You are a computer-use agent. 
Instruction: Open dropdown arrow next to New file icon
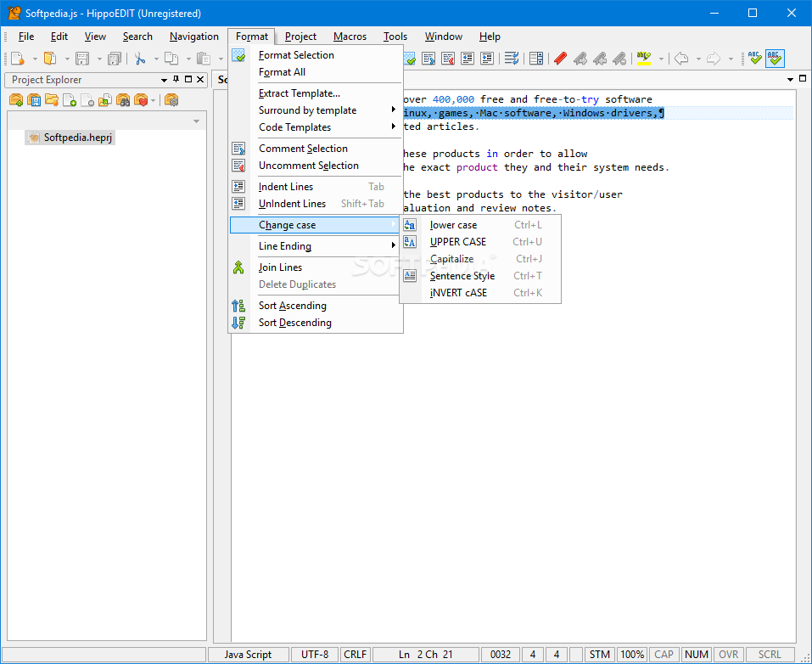coord(35,59)
